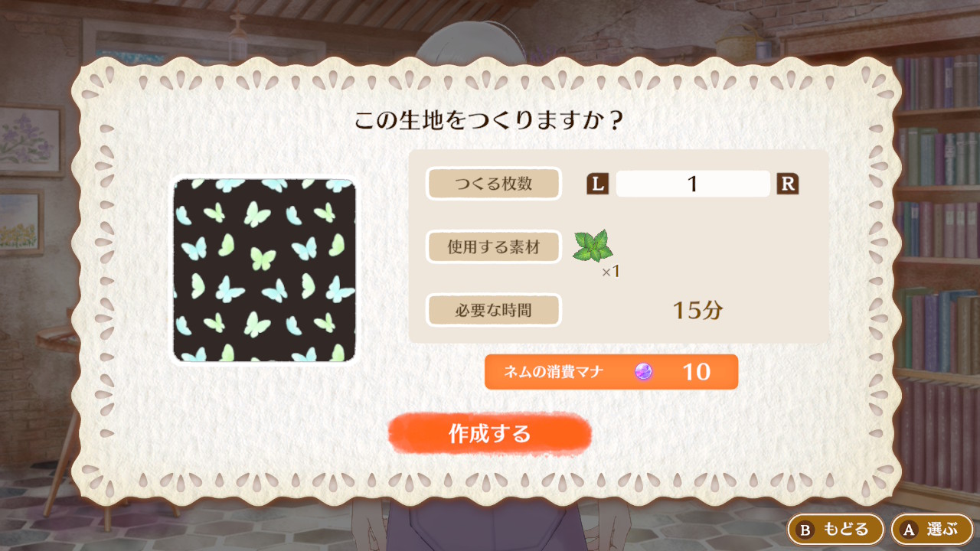Image resolution: width=980 pixels, height=551 pixels.
Task: Click the L button to decrease quantity
Action: (597, 184)
